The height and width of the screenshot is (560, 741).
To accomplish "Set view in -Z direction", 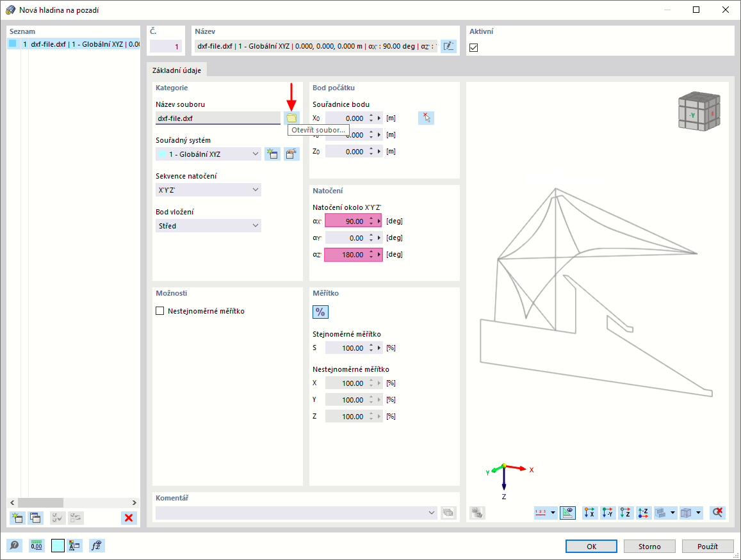I will click(643, 513).
